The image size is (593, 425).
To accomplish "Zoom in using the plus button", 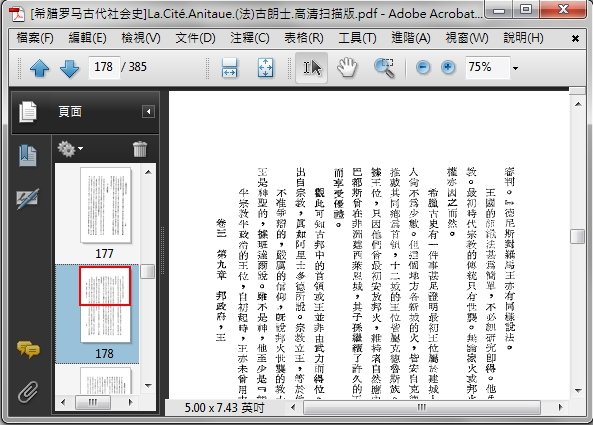I will tap(448, 68).
